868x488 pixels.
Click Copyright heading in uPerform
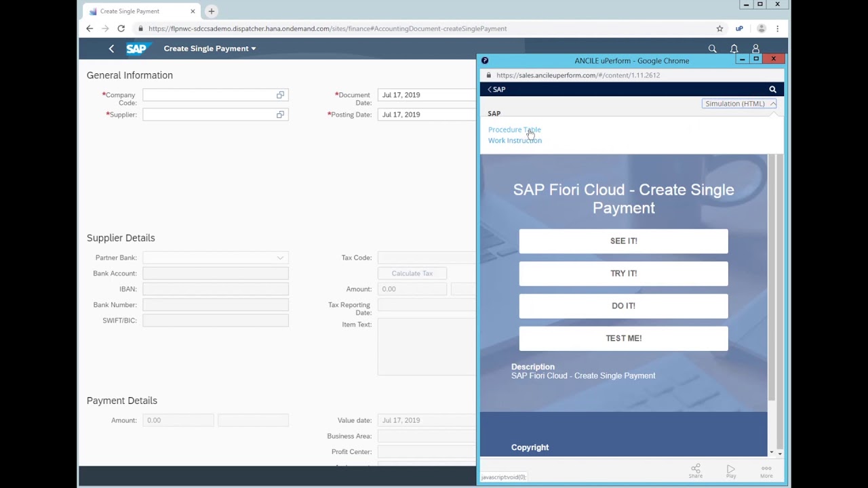530,447
